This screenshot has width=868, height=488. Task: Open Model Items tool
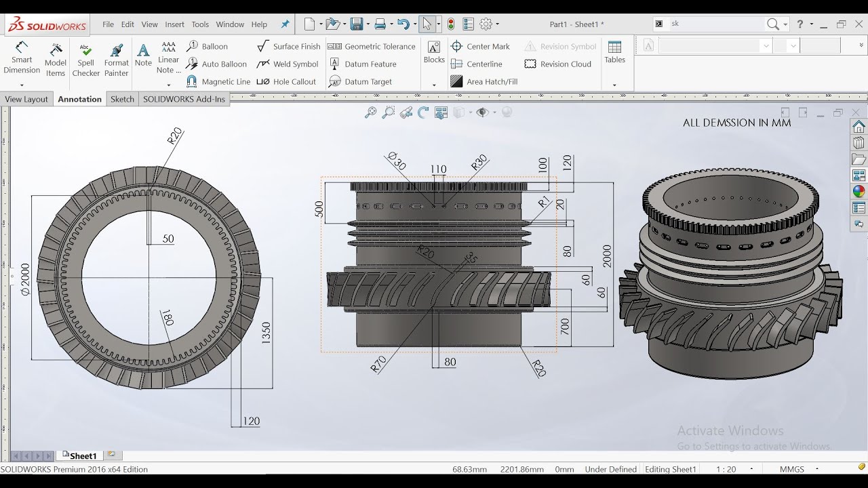click(x=56, y=60)
